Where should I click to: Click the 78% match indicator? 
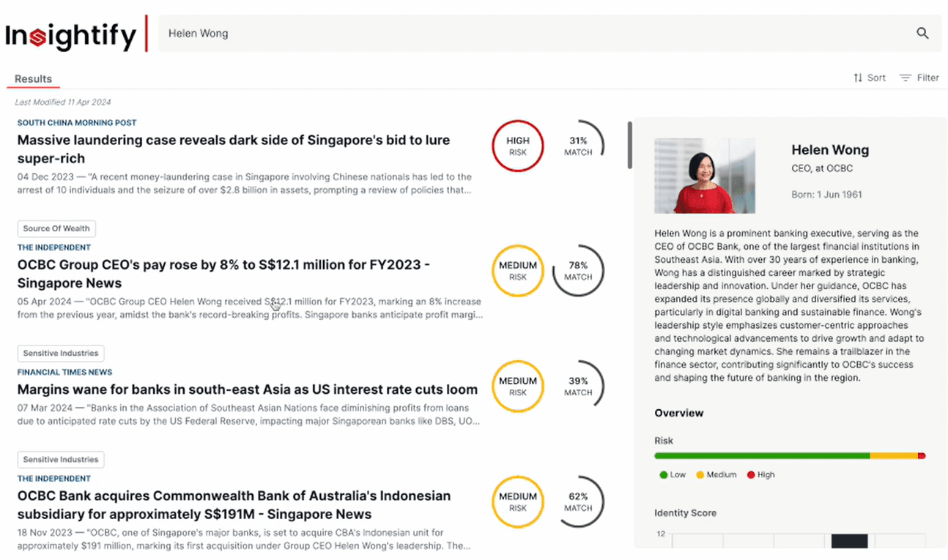click(x=578, y=271)
